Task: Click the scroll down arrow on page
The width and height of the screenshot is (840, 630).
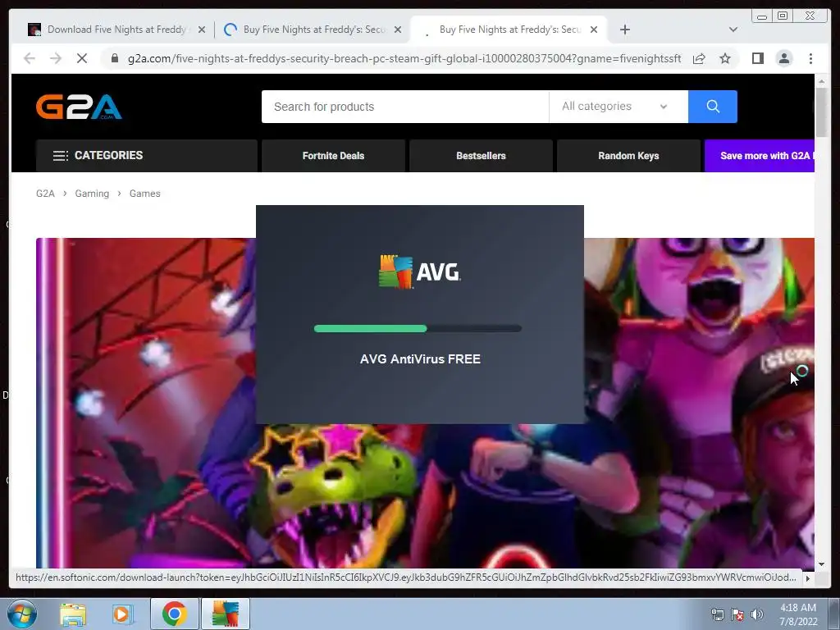Action: (x=821, y=564)
